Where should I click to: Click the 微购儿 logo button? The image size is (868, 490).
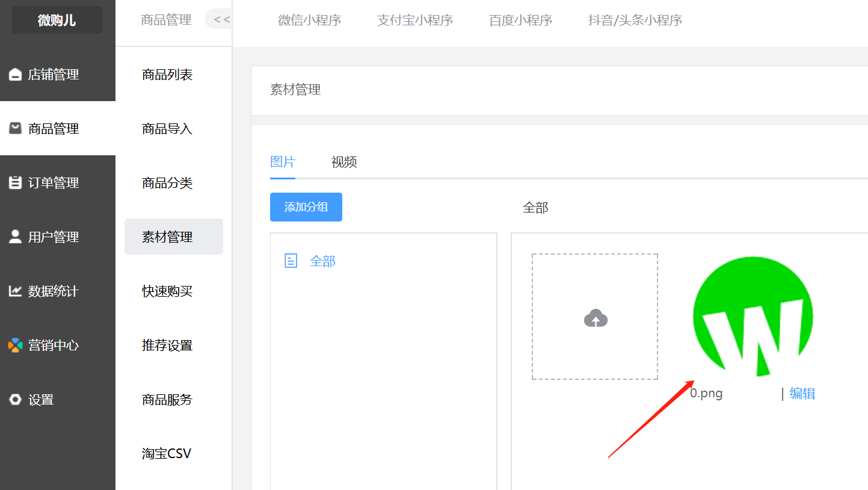(57, 20)
